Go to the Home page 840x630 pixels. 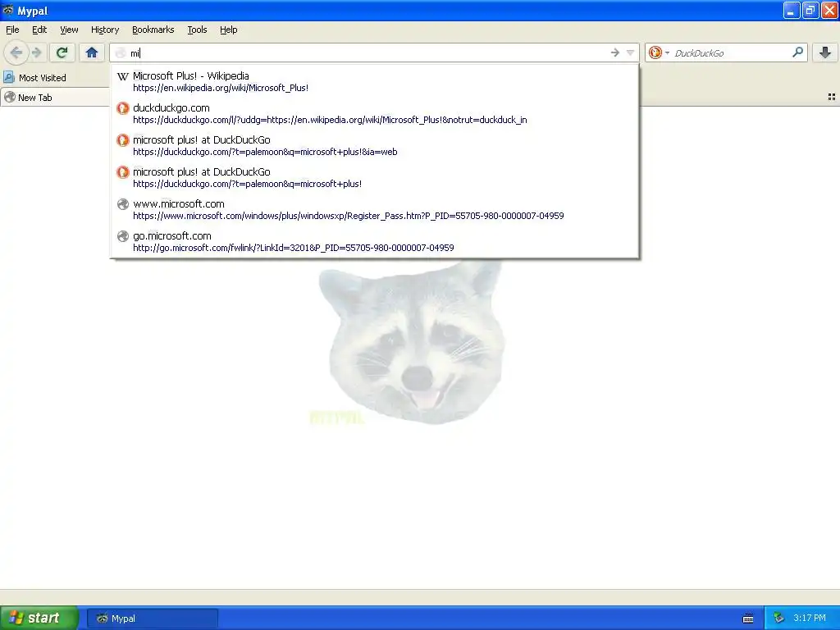pos(92,52)
